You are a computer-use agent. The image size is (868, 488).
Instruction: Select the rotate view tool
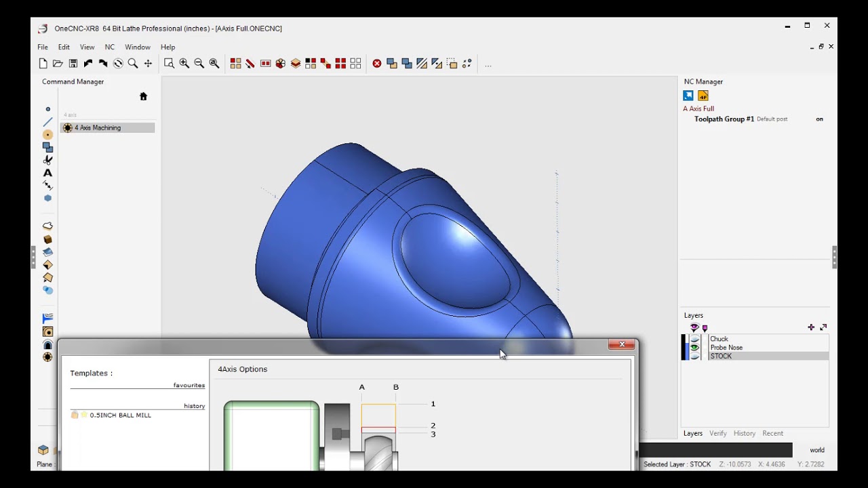(x=118, y=64)
